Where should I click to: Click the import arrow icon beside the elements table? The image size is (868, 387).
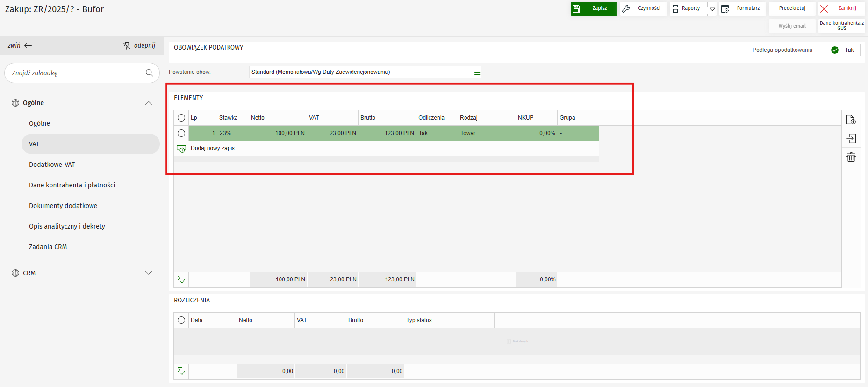(851, 138)
